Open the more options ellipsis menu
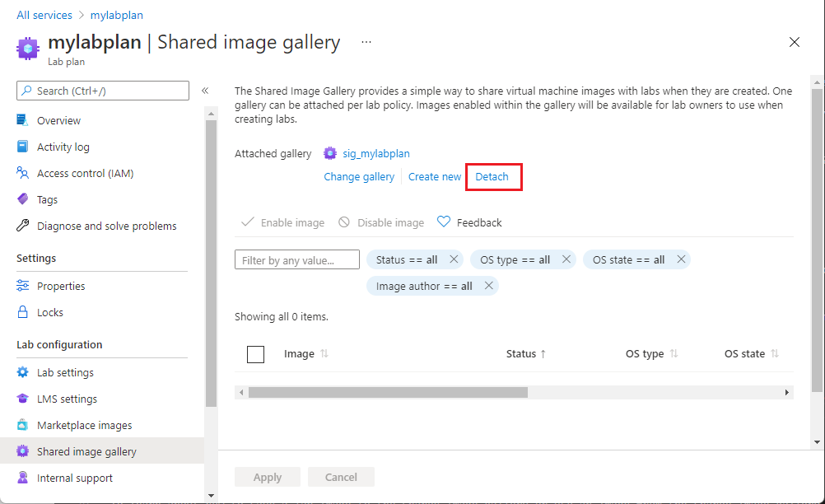 pyautogui.click(x=366, y=42)
